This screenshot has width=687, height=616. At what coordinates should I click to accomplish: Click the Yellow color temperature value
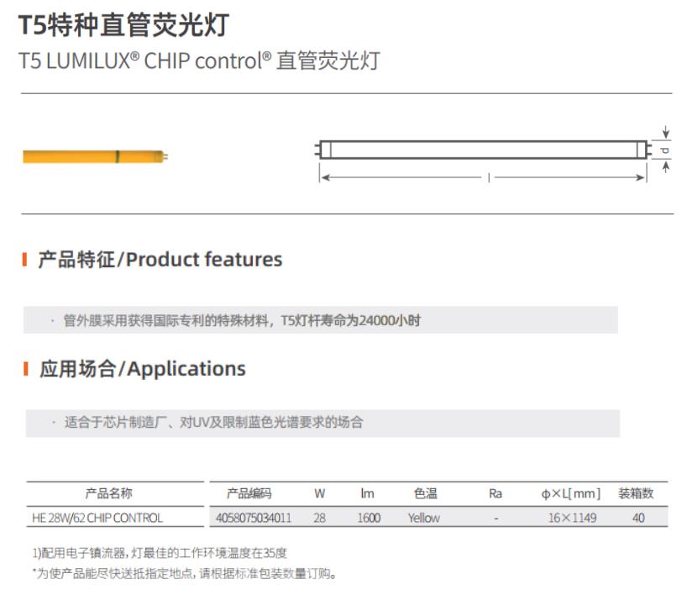point(423,518)
